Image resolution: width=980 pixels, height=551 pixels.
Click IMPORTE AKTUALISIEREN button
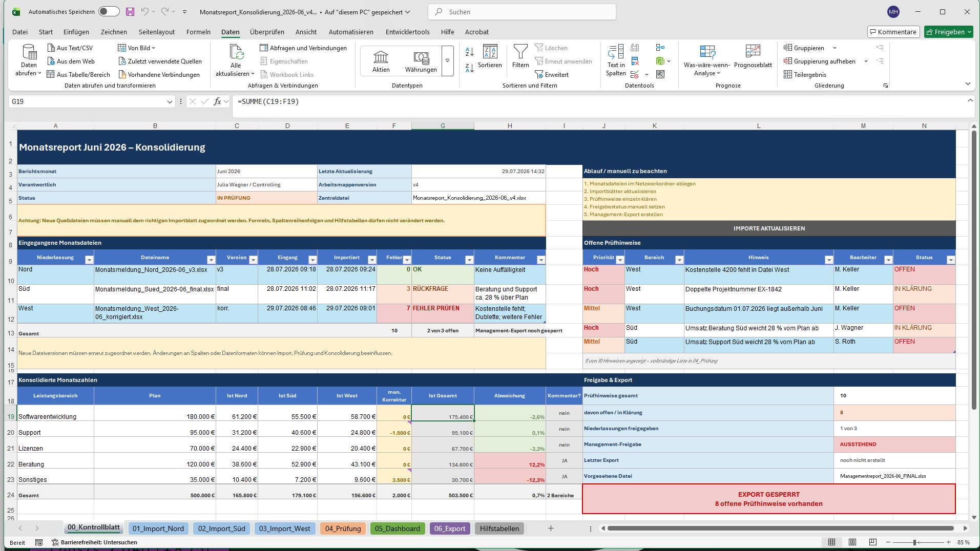point(769,228)
